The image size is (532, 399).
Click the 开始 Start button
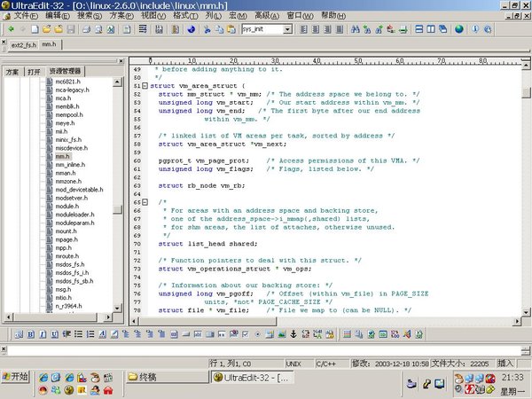pos(15,377)
